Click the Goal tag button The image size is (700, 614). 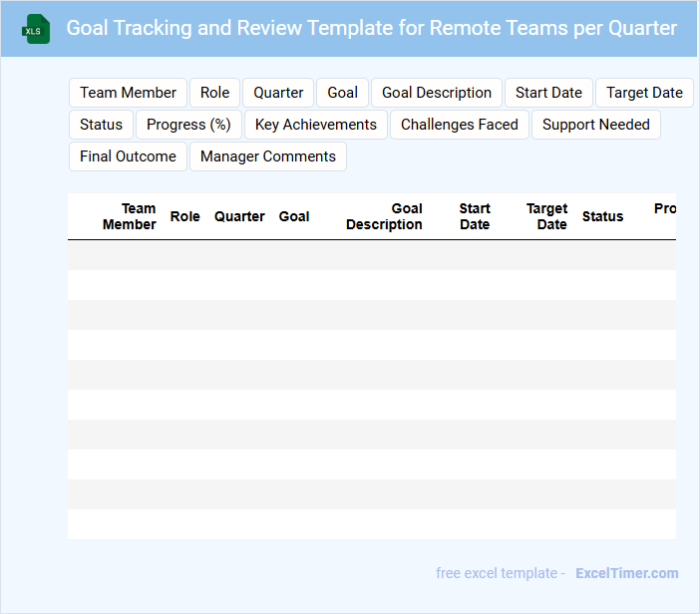tap(342, 93)
